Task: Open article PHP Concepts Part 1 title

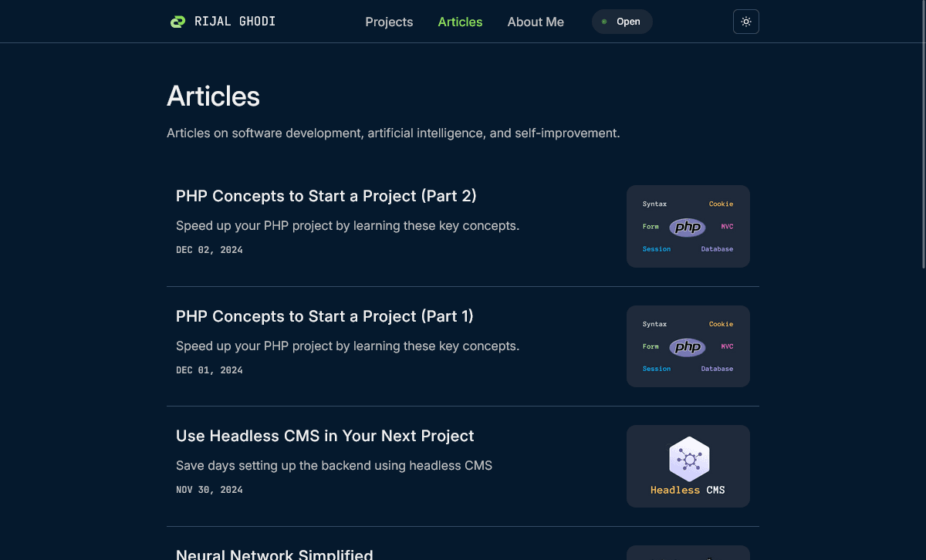Action: 324,316
